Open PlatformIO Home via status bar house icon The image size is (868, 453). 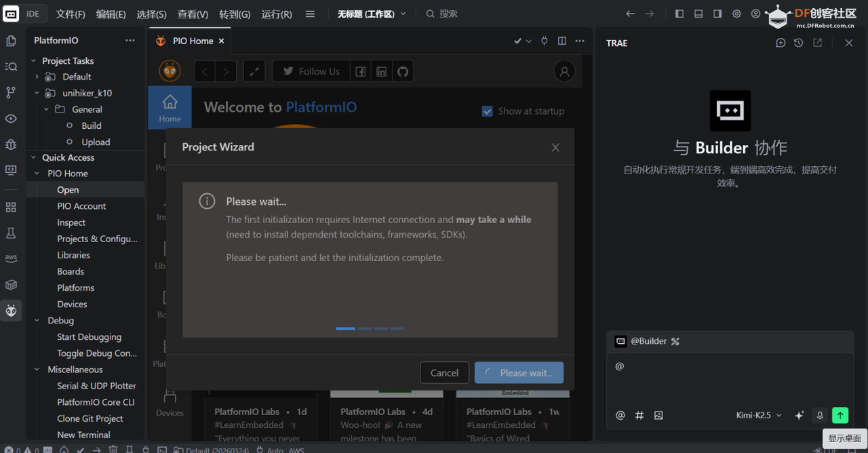point(64,448)
